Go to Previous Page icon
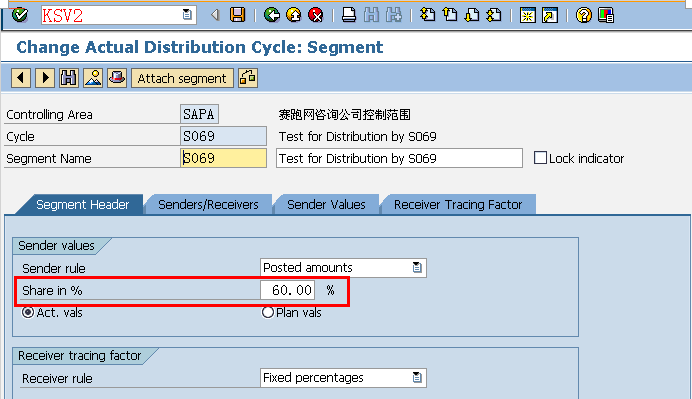The height and width of the screenshot is (399, 692). coord(450,15)
